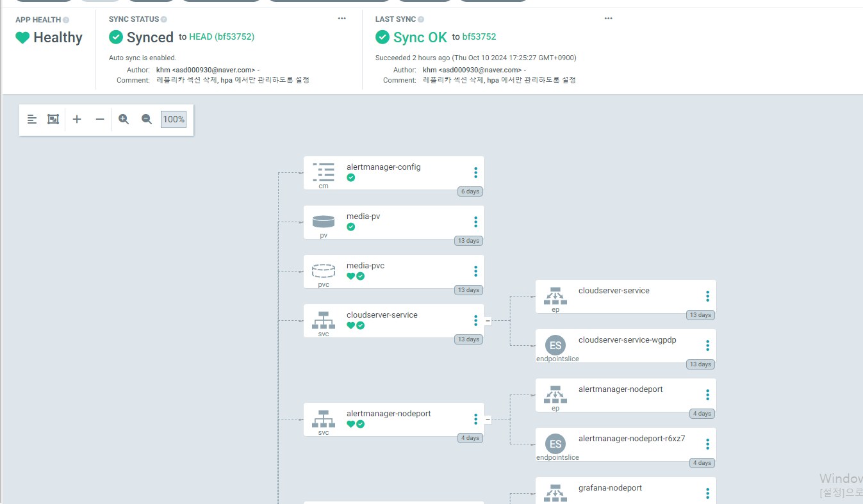
Task: Click the 100% zoom level box
Action: tap(174, 119)
